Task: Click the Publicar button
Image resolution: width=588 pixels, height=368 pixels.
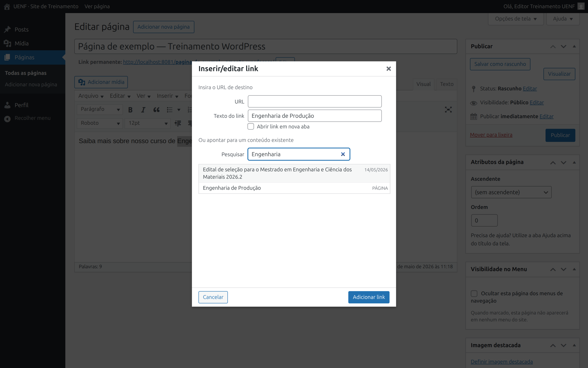Action: [560, 135]
